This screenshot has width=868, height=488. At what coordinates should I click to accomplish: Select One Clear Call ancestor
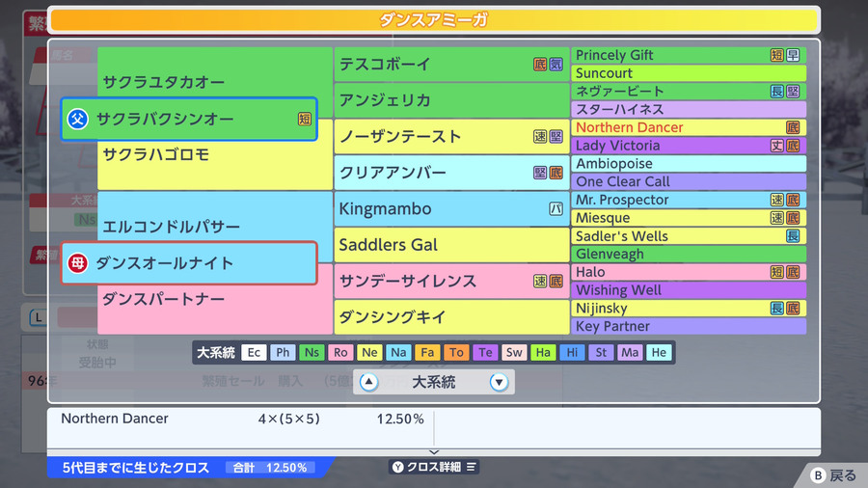click(x=688, y=181)
